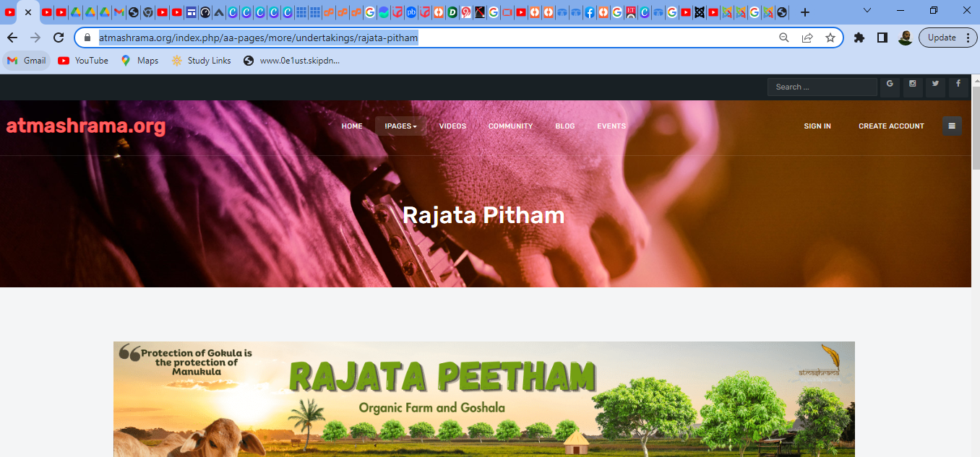Expand the IPAGES dropdown menu
This screenshot has height=457, width=980.
(400, 126)
